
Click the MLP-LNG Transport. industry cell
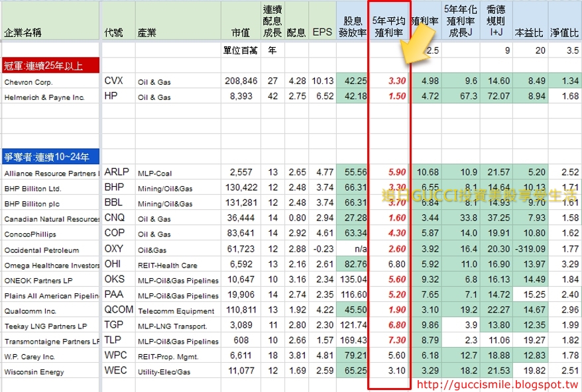click(x=178, y=325)
